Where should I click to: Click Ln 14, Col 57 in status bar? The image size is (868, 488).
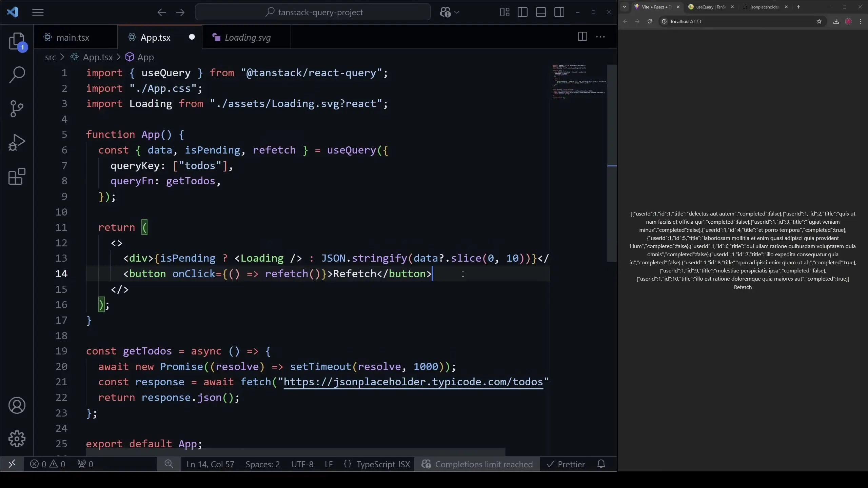coord(210,464)
